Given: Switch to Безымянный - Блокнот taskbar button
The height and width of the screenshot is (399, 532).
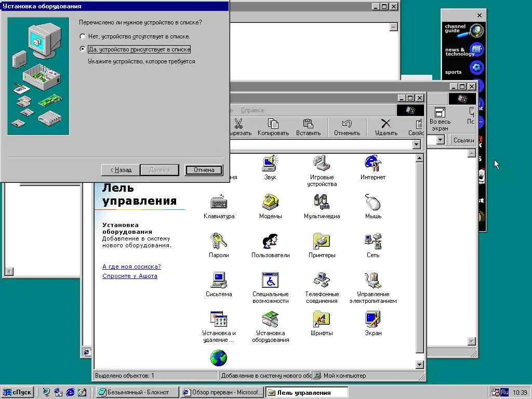Looking at the screenshot, I should [137, 392].
